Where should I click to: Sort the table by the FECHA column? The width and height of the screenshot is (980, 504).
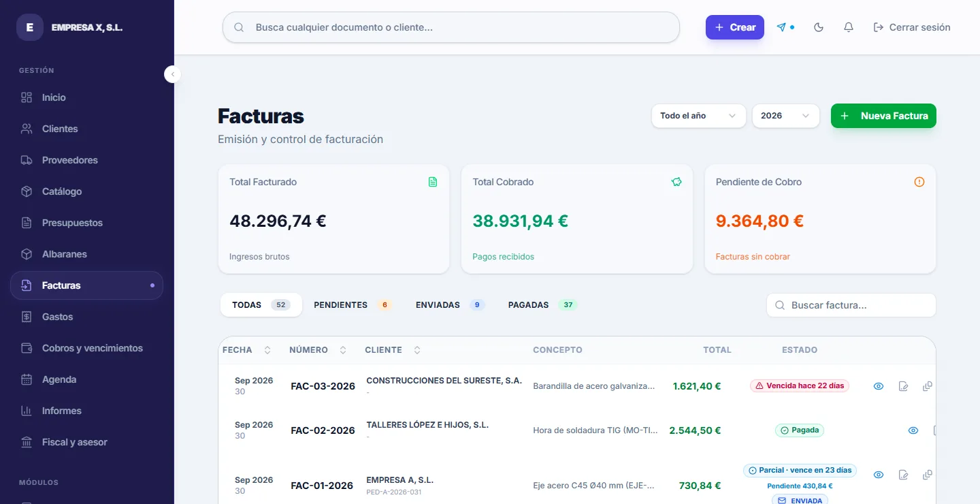pyautogui.click(x=246, y=350)
